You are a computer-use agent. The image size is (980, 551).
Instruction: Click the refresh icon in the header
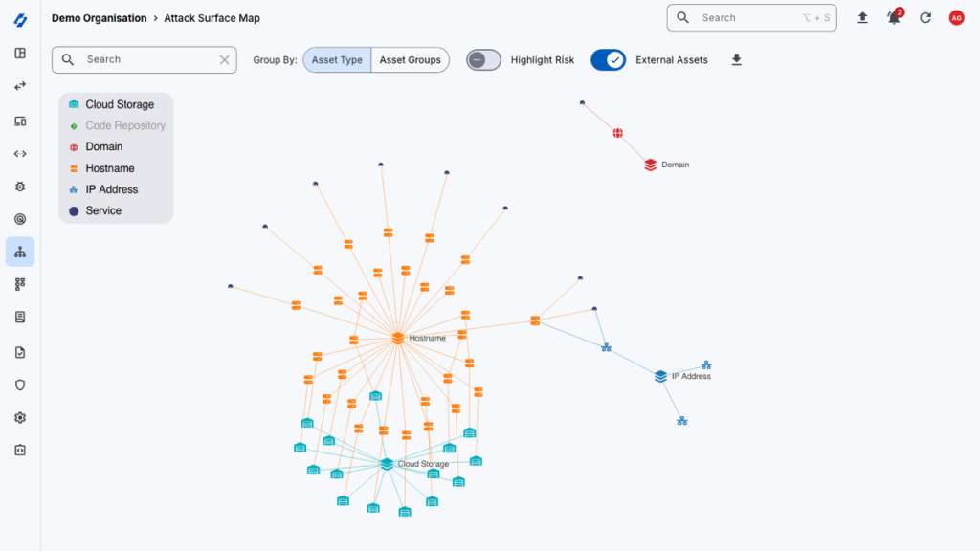coord(924,17)
